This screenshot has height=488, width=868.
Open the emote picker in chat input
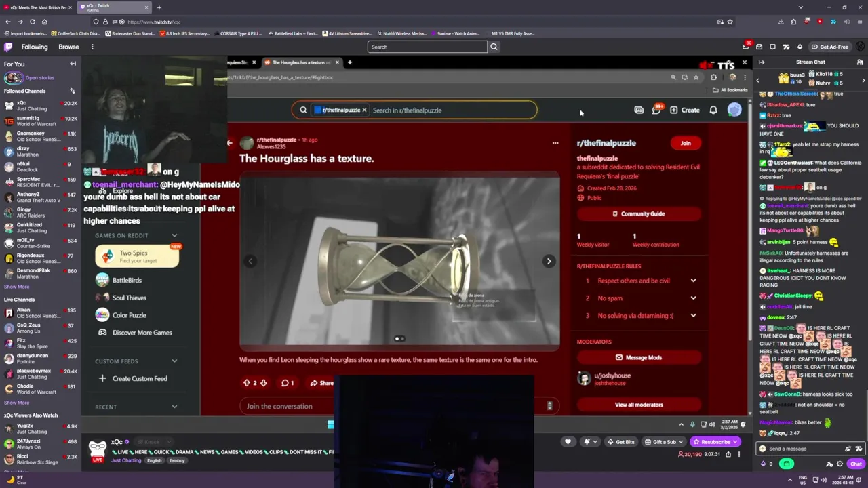point(859,449)
